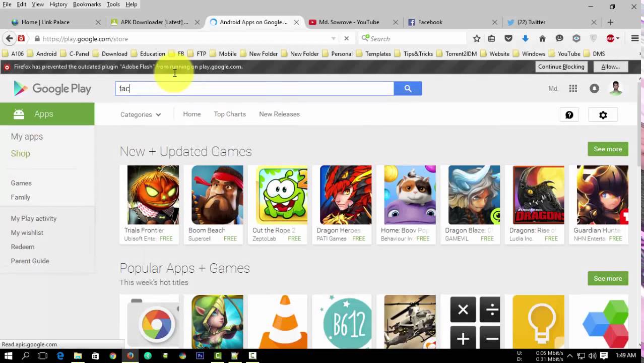Go to the New Releases link

pos(279,114)
